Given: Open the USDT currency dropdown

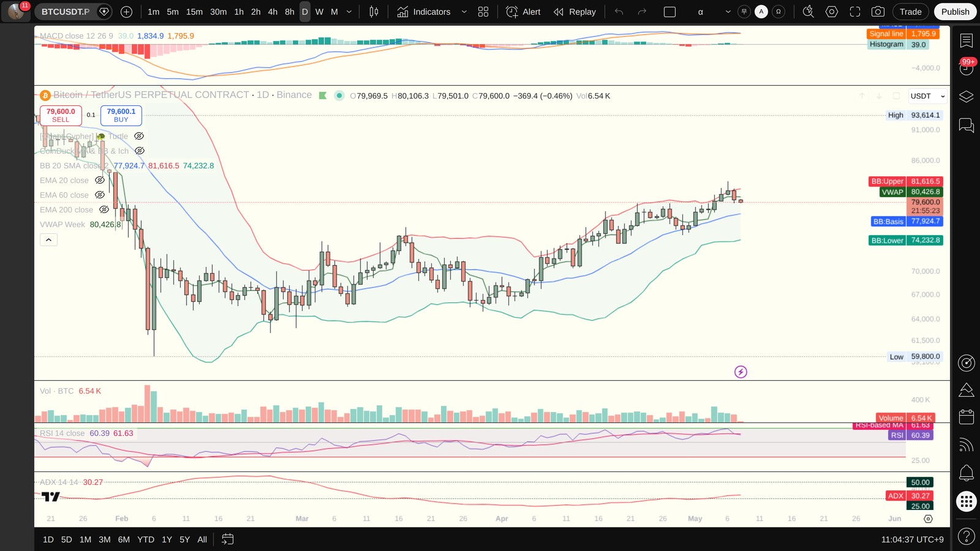Looking at the screenshot, I should pyautogui.click(x=927, y=96).
